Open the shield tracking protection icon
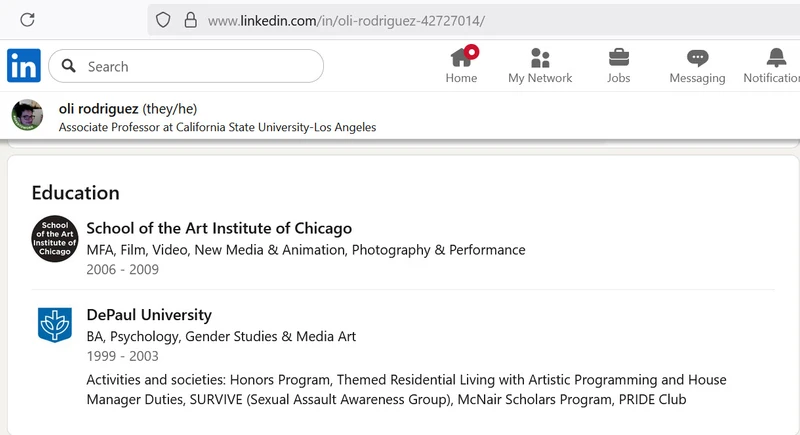Screen dimensions: 800x435 (x=163, y=20)
